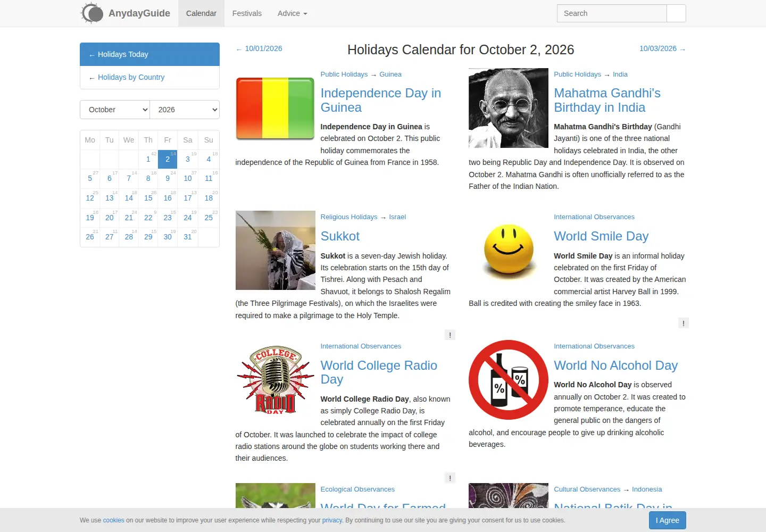The width and height of the screenshot is (766, 532).
Task: Switch to the Calendar tab
Action: click(201, 13)
